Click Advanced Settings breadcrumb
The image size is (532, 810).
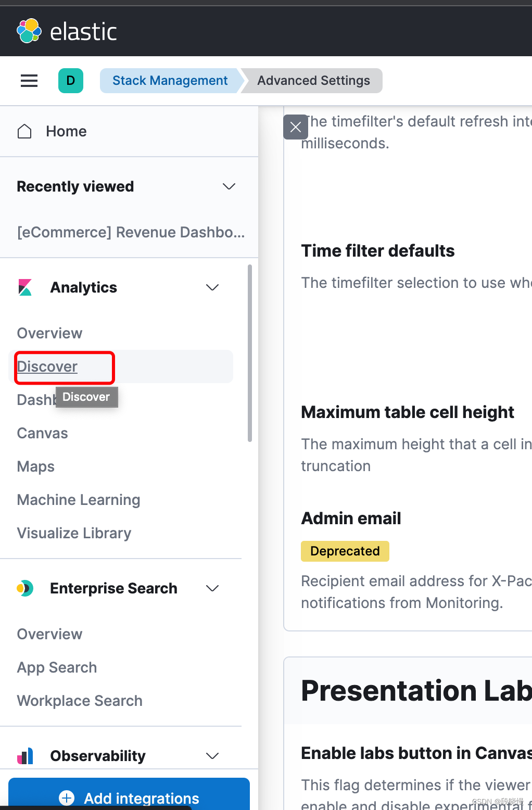pos(313,81)
